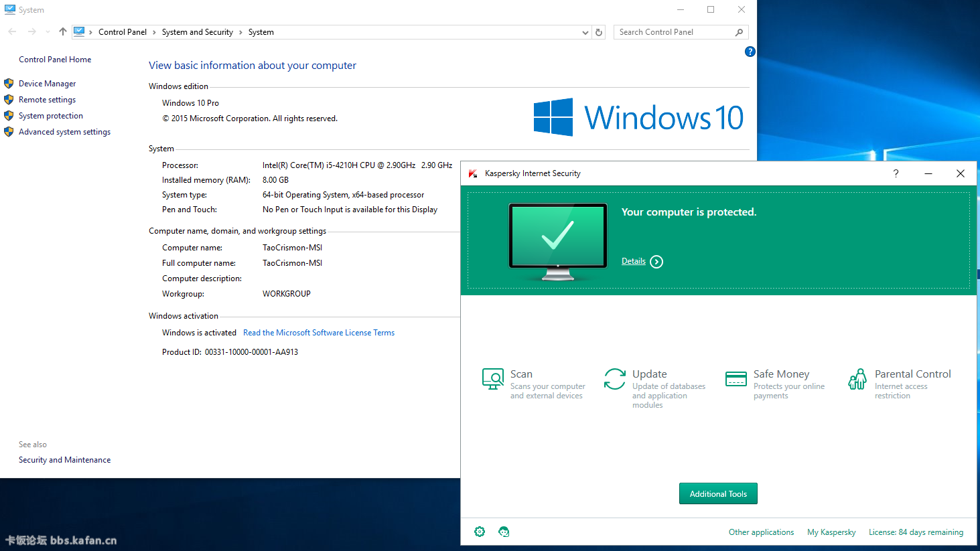Click Additional Tools button

tap(718, 493)
